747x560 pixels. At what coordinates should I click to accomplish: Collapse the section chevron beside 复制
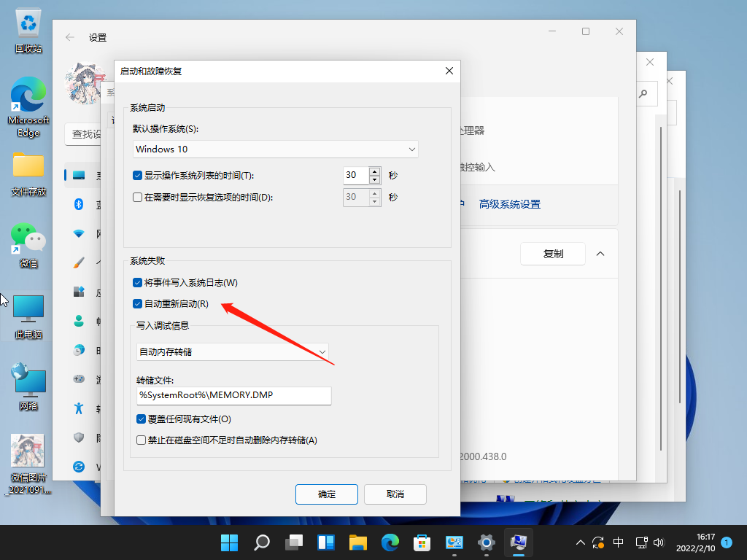pos(600,254)
